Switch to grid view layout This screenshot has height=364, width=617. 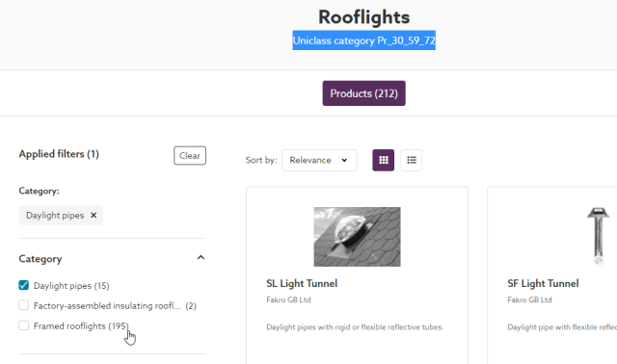tap(384, 160)
